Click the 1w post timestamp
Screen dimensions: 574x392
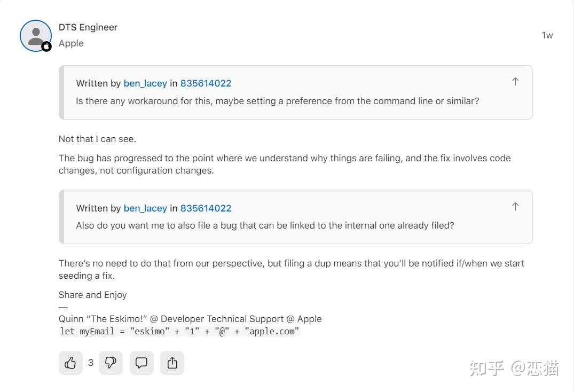547,35
